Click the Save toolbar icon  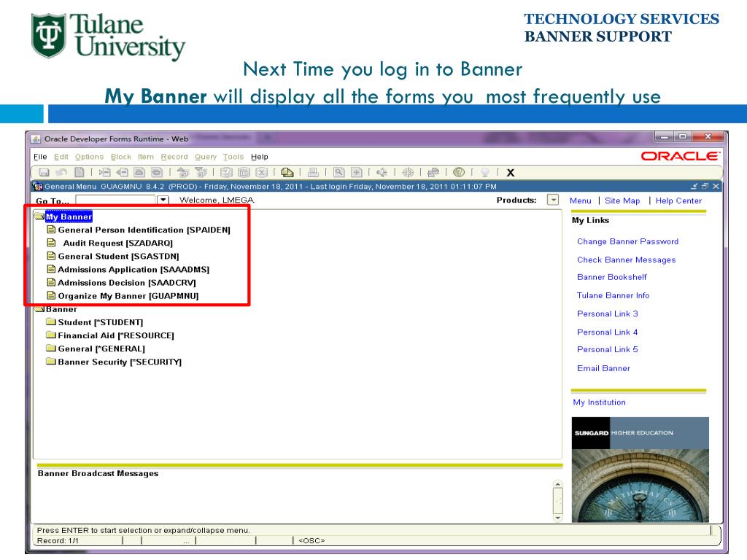(x=44, y=172)
